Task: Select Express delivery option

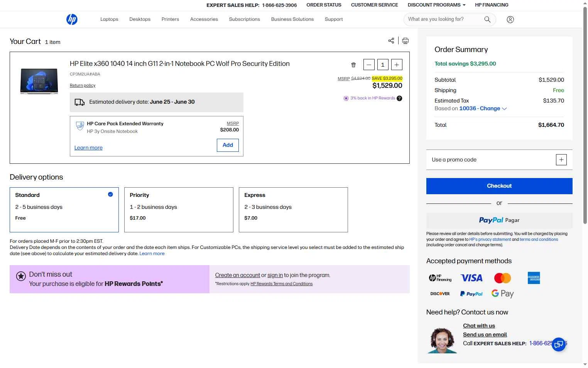Action: (293, 210)
